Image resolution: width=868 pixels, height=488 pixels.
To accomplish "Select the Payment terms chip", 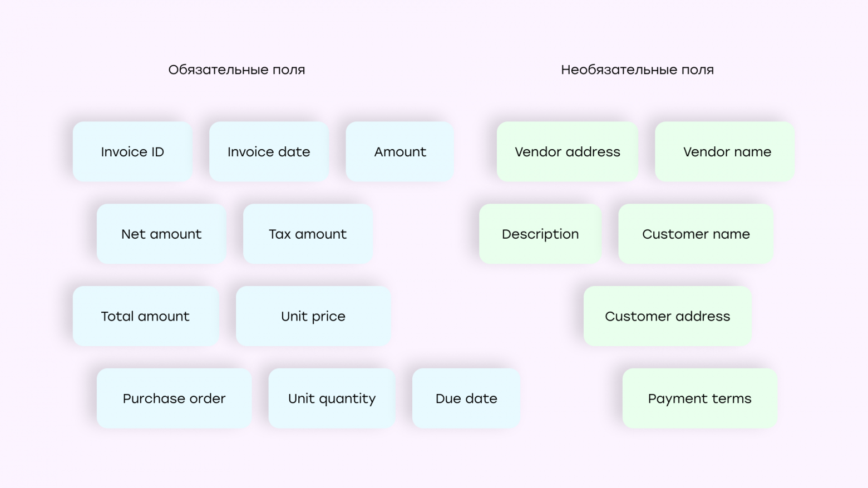I will tap(699, 399).
